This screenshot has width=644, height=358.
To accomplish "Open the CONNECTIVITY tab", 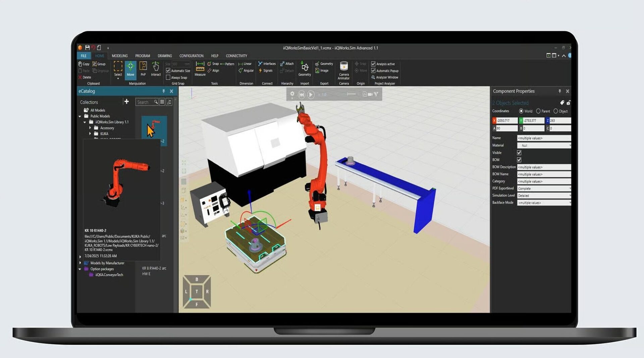I will click(236, 55).
